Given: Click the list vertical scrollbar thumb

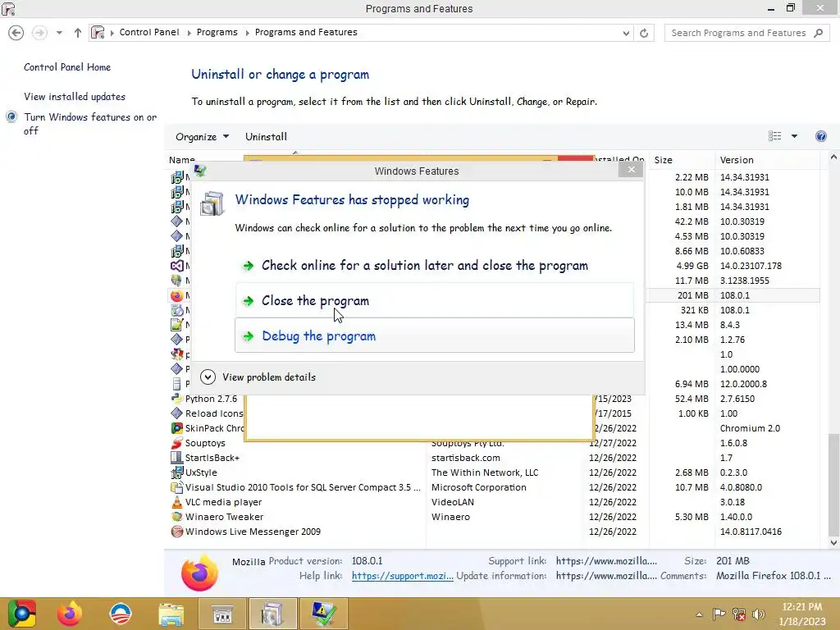Looking at the screenshot, I should [833, 484].
